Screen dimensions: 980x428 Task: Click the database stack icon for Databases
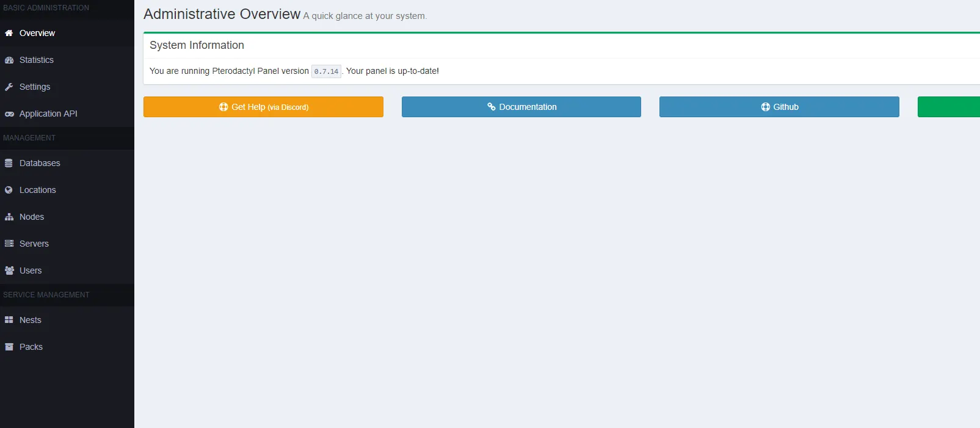click(x=9, y=163)
